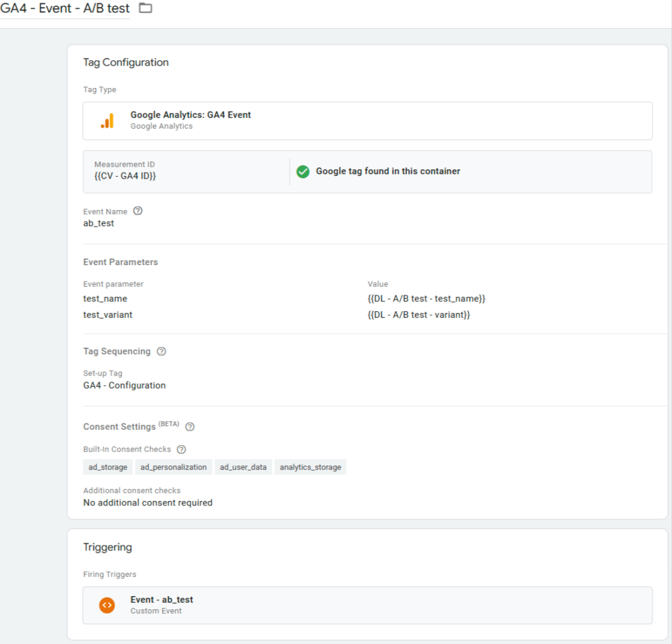Screen dimensions: 672x644
Task: Click the Event Parameters heading
Action: 121,263
